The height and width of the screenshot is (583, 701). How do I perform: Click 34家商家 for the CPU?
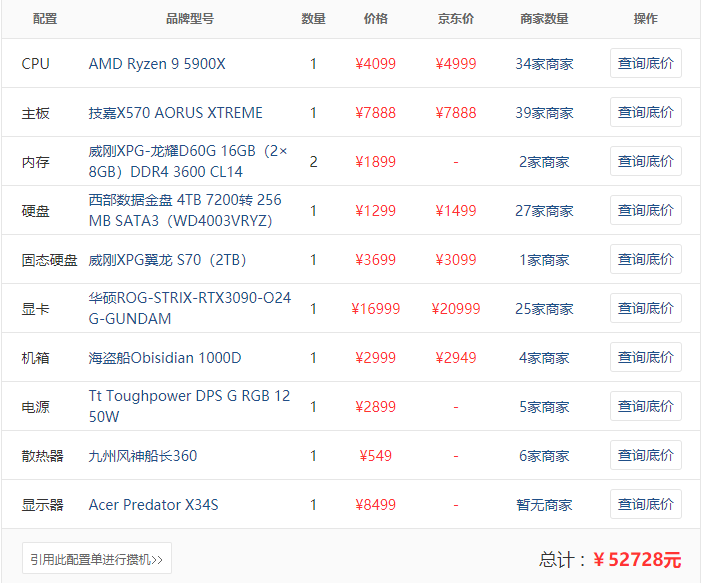point(544,64)
